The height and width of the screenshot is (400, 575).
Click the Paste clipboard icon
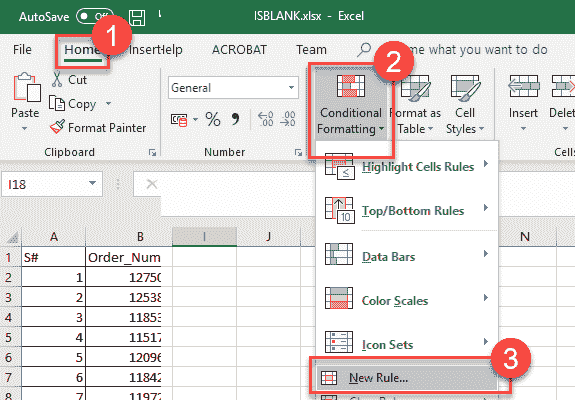(x=26, y=87)
